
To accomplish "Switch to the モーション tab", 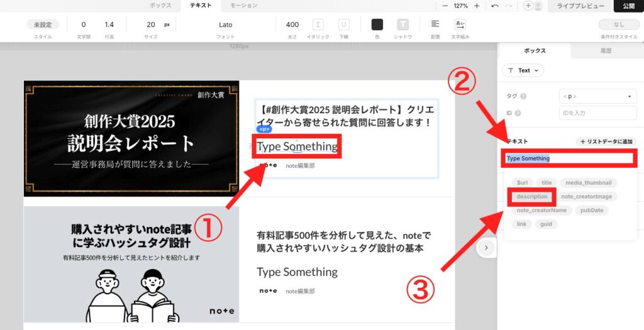I will click(243, 5).
